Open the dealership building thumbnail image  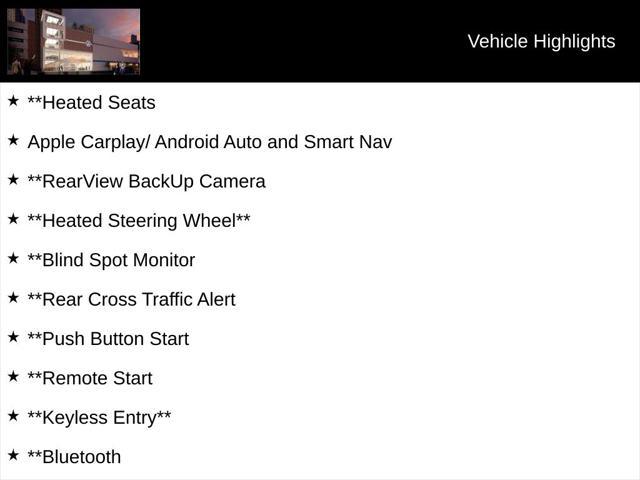pos(73,42)
